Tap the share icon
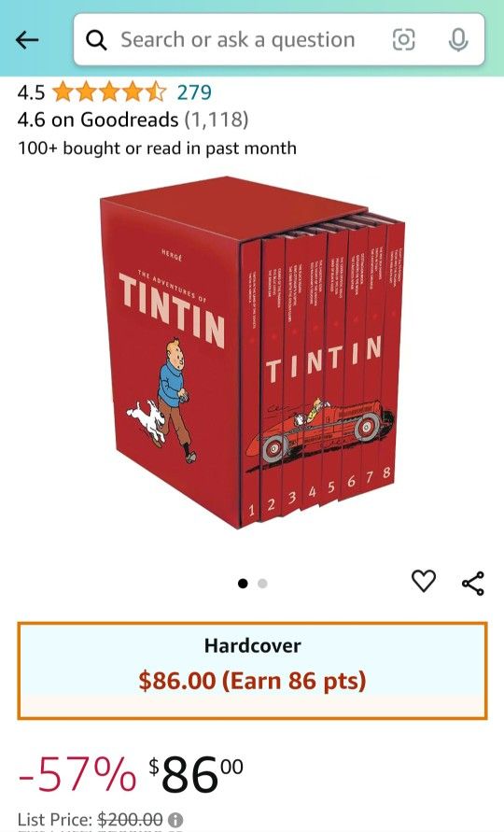The image size is (504, 832). (x=472, y=583)
